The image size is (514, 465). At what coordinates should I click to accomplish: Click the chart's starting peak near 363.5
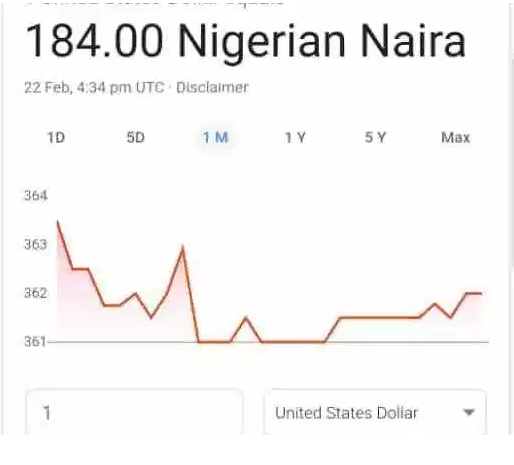click(58, 221)
